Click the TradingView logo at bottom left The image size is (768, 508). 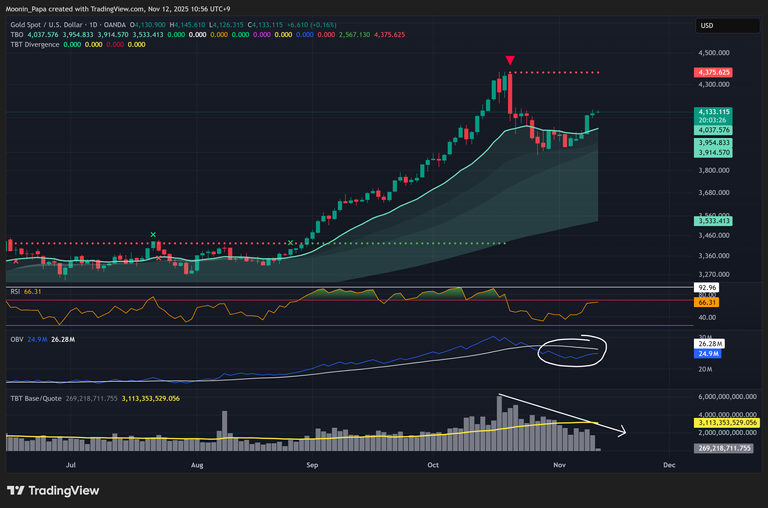pyautogui.click(x=53, y=490)
